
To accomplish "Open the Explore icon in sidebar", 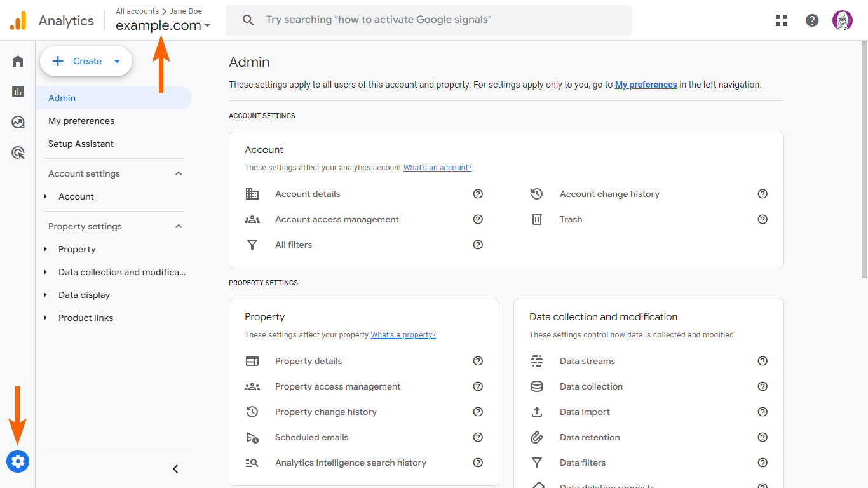I will [18, 122].
